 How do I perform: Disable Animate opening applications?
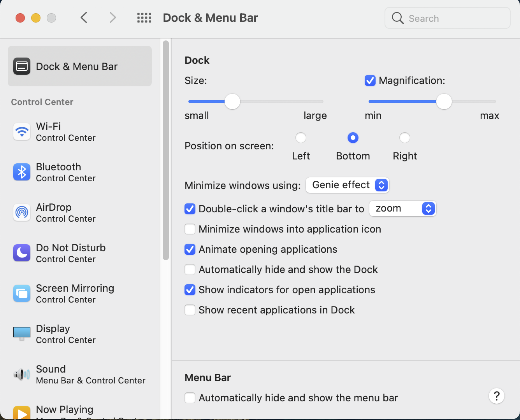190,249
